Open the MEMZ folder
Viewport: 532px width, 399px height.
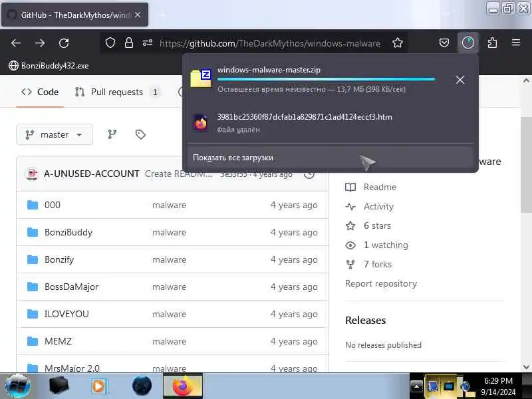[58, 341]
